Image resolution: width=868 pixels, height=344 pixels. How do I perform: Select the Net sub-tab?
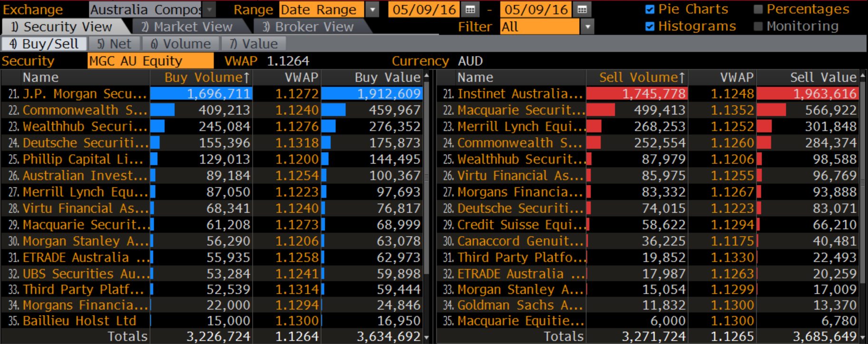point(114,44)
